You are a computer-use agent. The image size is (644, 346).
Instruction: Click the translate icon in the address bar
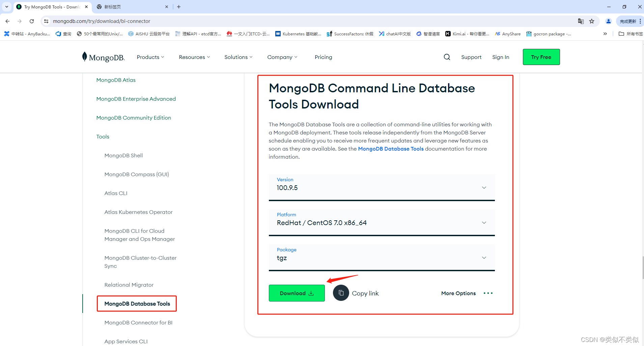(x=581, y=21)
